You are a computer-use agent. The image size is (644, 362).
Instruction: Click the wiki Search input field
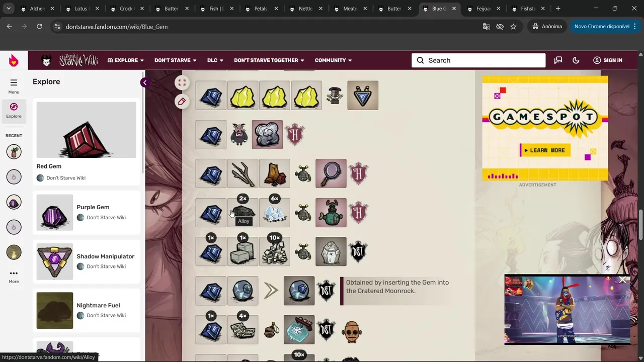[478, 60]
